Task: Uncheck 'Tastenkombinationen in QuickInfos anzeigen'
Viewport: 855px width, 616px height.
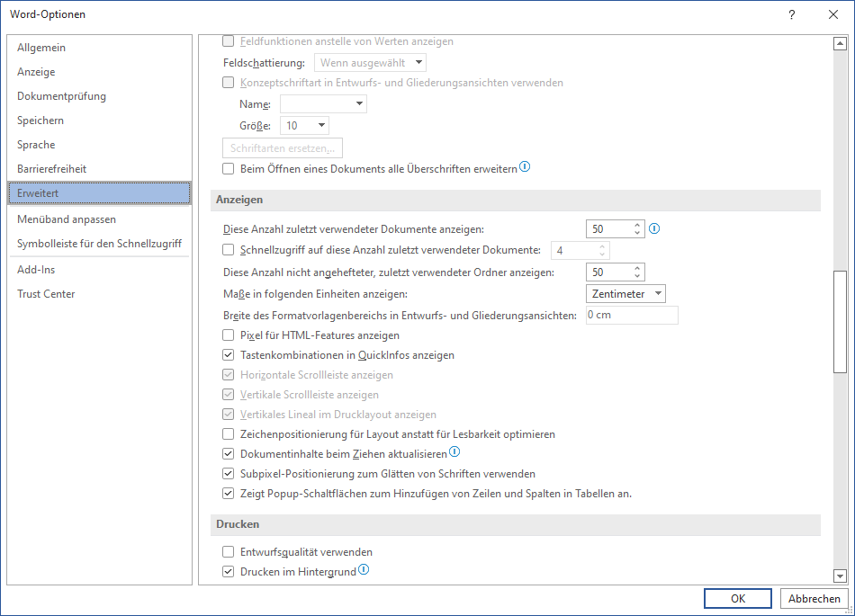Action: click(229, 355)
